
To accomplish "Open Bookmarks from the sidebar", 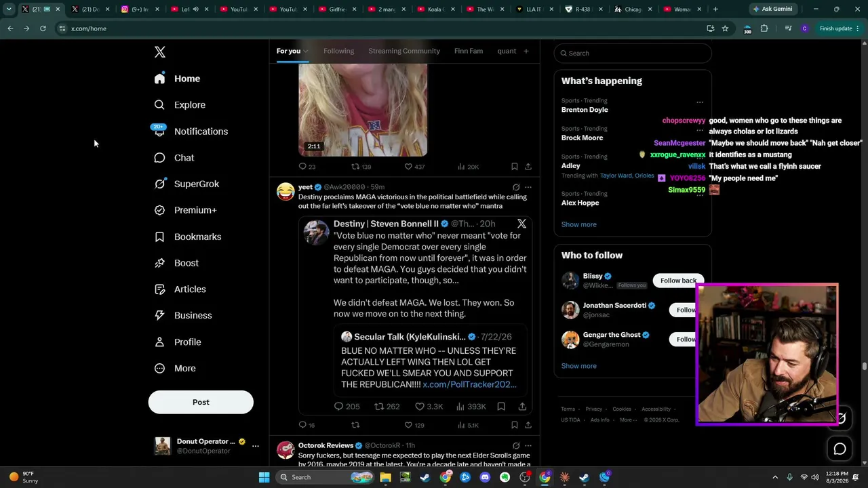I will 187,237.
